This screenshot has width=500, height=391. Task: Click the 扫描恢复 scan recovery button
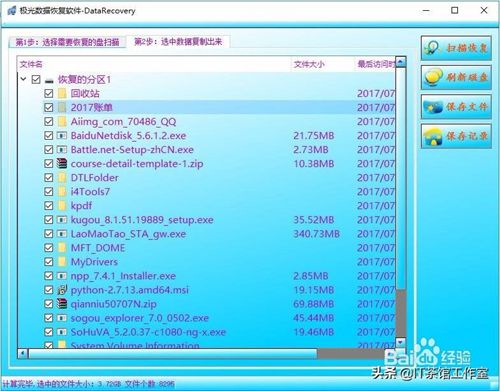(456, 48)
